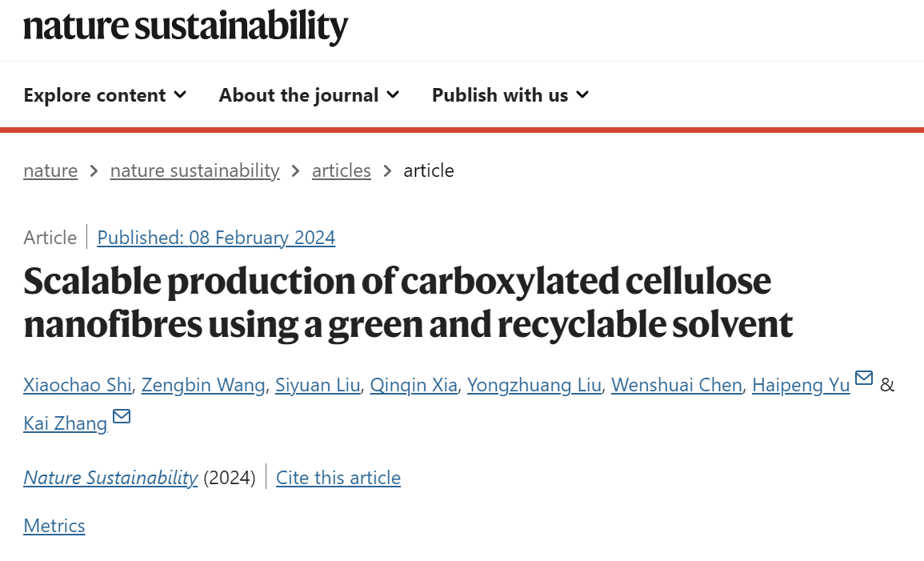Viewport: 924px width, 561px height.
Task: Click the Kai Zhang author name
Action: click(66, 423)
